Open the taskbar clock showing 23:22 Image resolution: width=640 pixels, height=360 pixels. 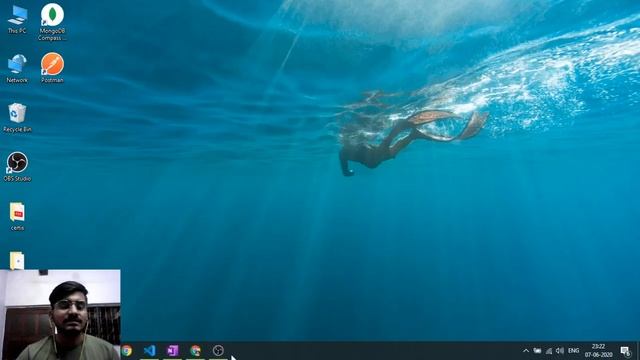[x=598, y=351]
